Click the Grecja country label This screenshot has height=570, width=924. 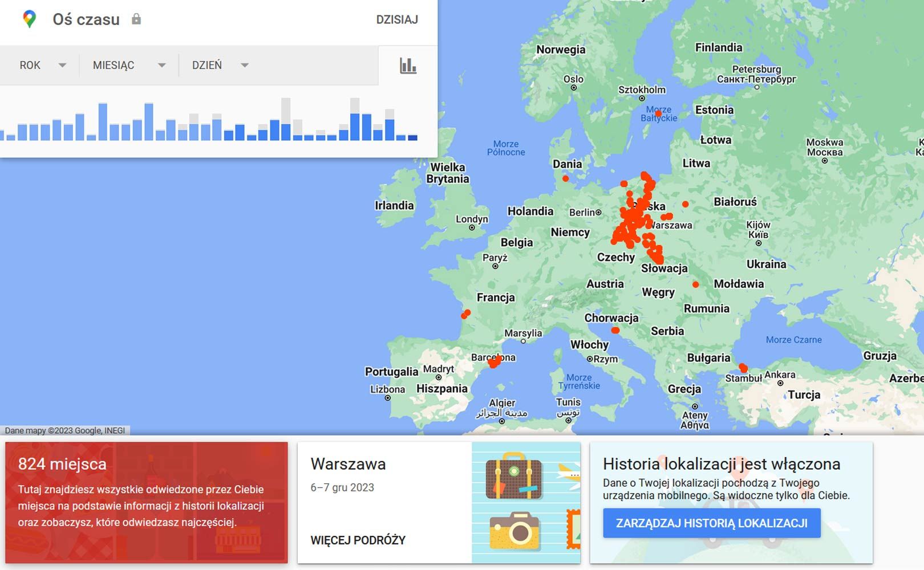click(684, 389)
